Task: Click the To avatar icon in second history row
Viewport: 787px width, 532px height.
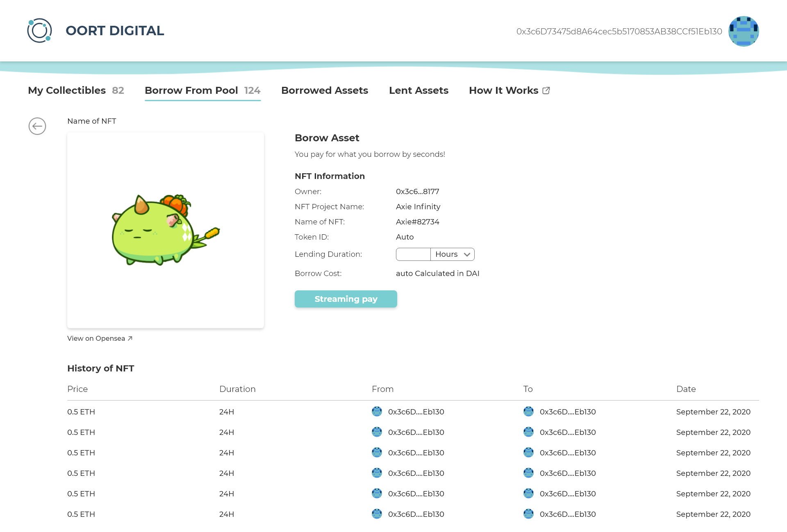Action: pyautogui.click(x=528, y=432)
